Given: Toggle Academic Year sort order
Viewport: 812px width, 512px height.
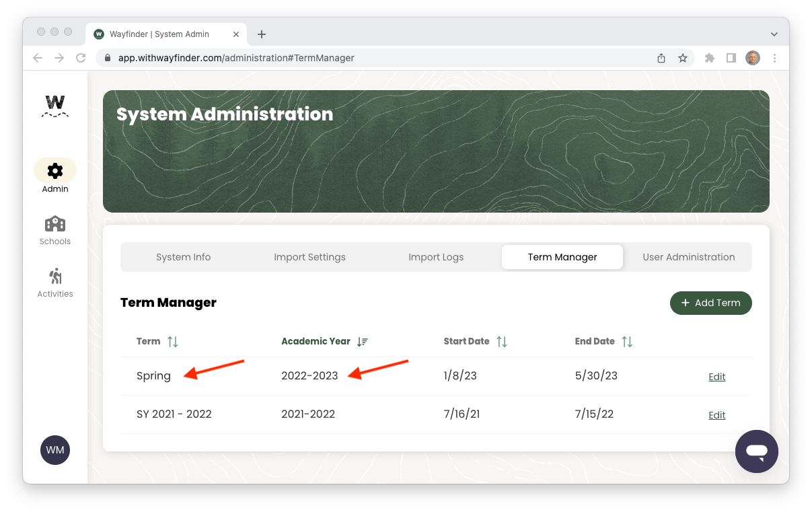Looking at the screenshot, I should [x=362, y=341].
